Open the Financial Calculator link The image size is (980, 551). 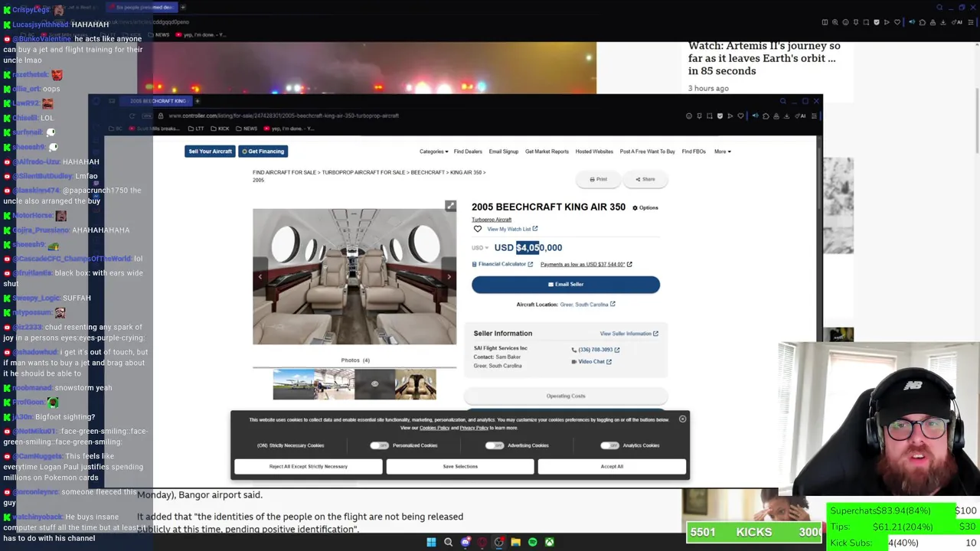coord(502,264)
